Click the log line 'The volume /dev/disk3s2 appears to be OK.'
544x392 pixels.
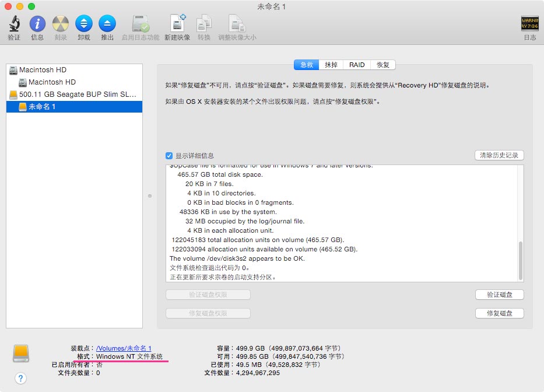pos(237,258)
